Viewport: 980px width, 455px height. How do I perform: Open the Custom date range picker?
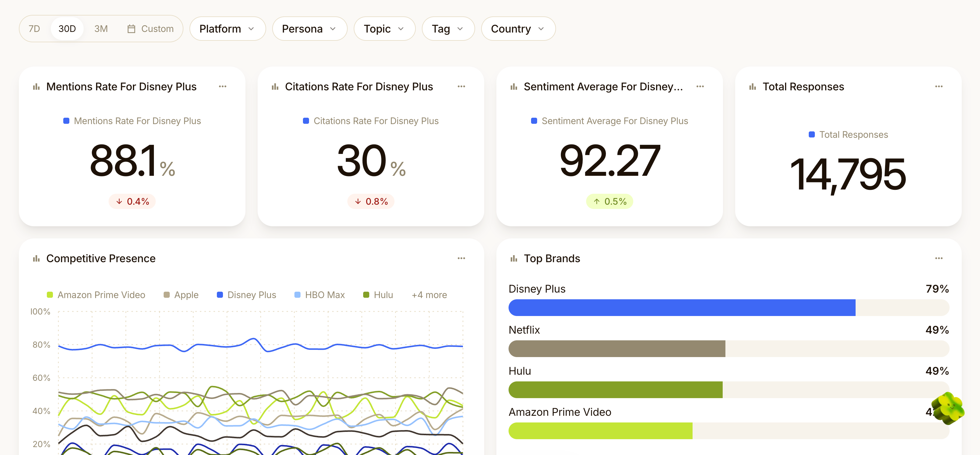click(150, 29)
